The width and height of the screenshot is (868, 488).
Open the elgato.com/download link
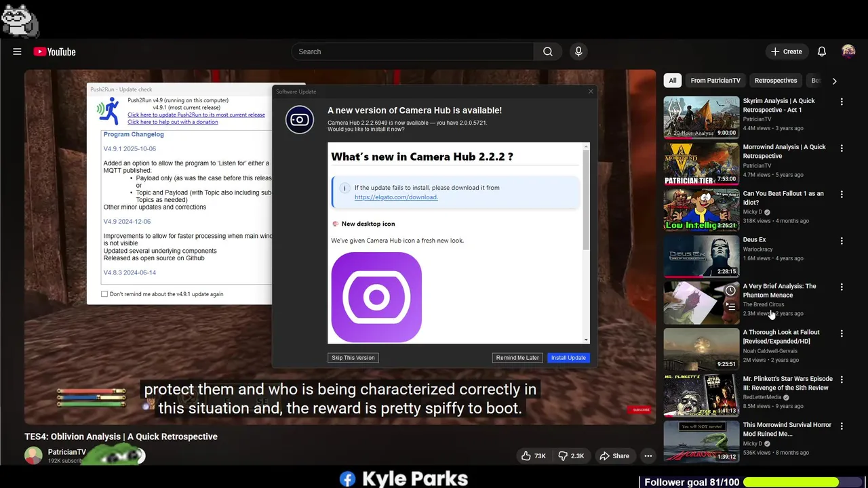(396, 197)
